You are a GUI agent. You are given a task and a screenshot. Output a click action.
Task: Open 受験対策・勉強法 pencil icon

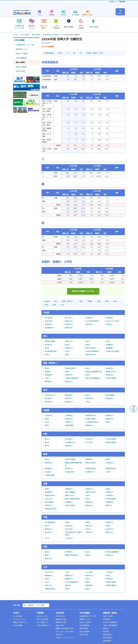87,12
